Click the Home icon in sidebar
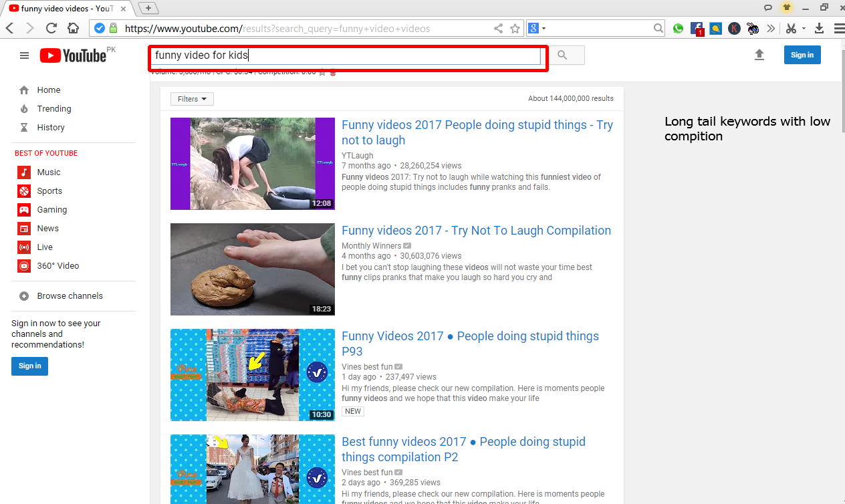The height and width of the screenshot is (504, 845). point(24,90)
